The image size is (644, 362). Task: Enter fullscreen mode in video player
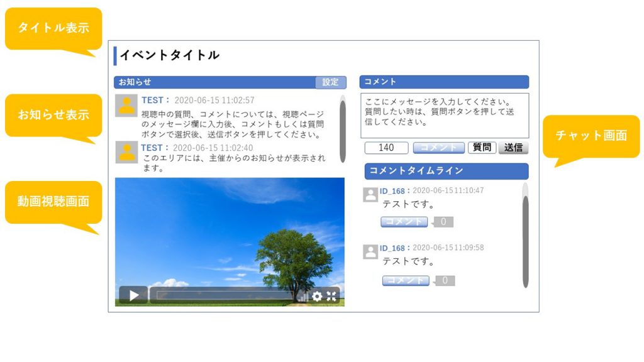[x=331, y=296]
